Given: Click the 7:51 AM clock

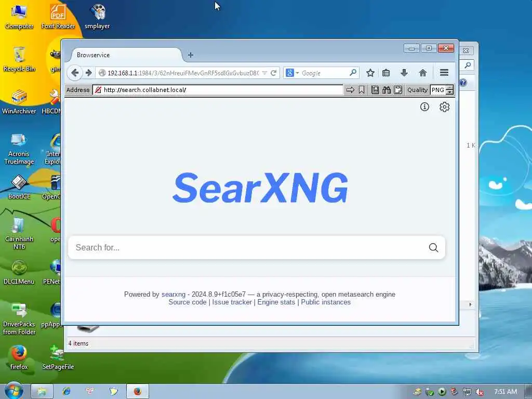Looking at the screenshot, I should click(x=506, y=392).
